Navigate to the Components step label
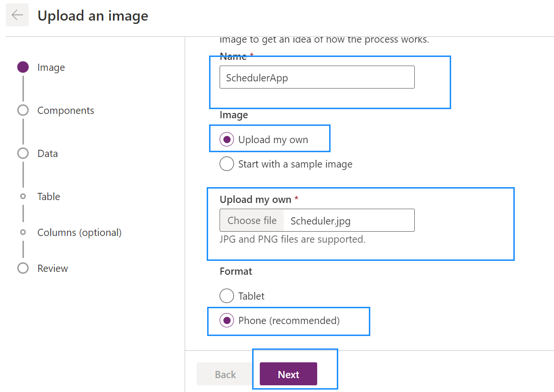This screenshot has width=554, height=392. (66, 110)
